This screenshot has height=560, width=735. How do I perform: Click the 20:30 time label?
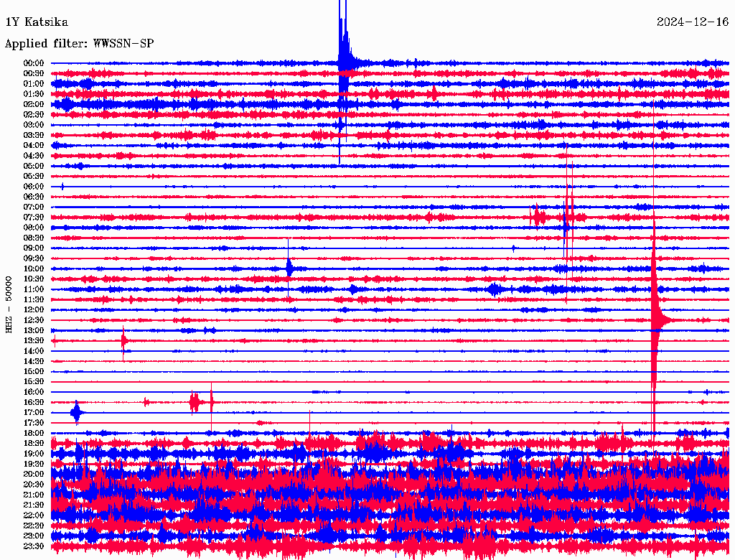pyautogui.click(x=34, y=485)
